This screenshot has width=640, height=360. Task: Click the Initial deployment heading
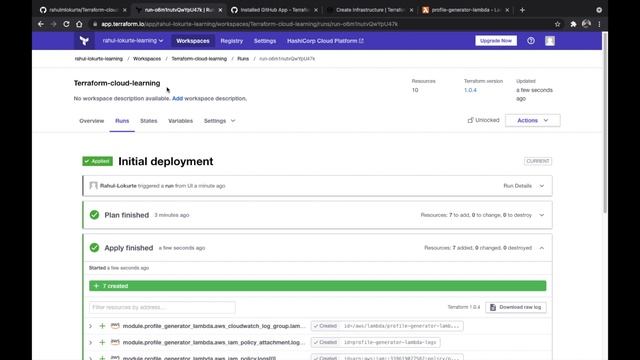point(166,161)
